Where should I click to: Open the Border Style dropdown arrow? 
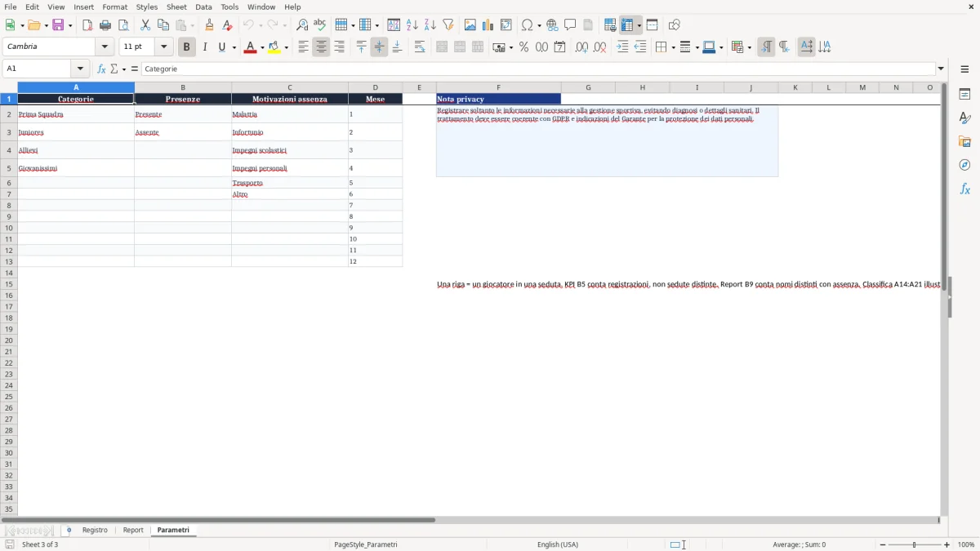[697, 47]
